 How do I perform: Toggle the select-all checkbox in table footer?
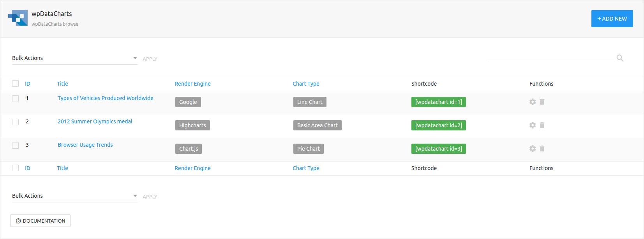click(15, 168)
